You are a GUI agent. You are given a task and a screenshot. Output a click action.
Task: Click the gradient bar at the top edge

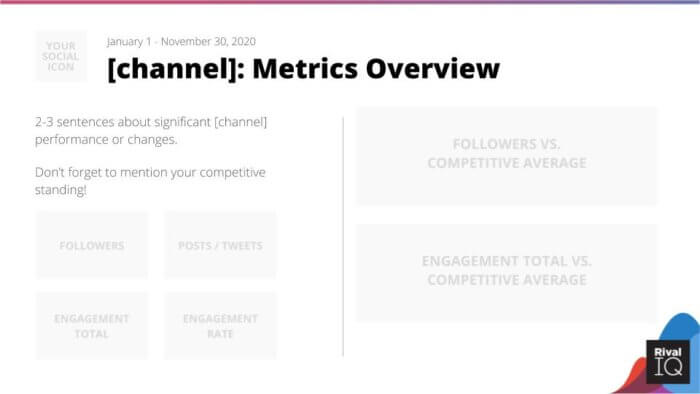[350, 2]
